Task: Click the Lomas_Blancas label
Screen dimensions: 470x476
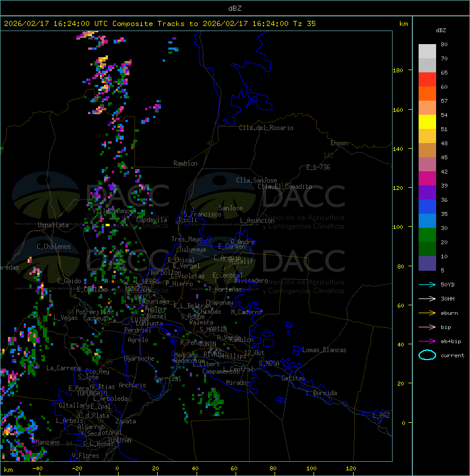Action: coord(324,350)
